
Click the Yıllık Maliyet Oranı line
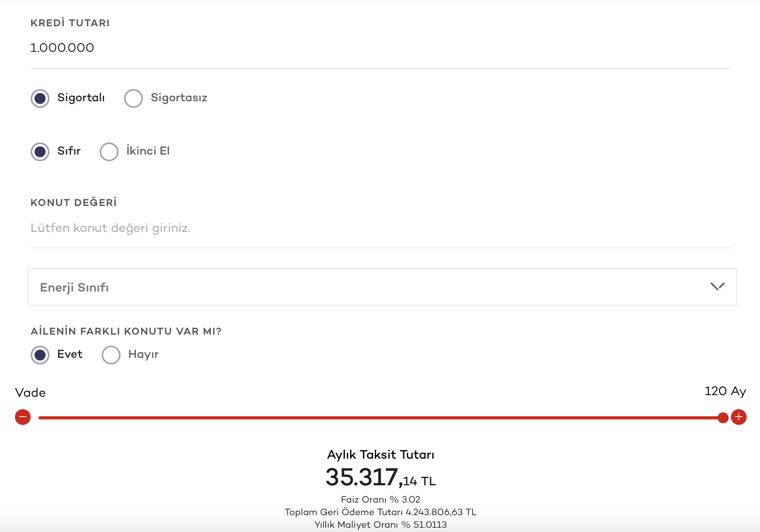(380, 525)
